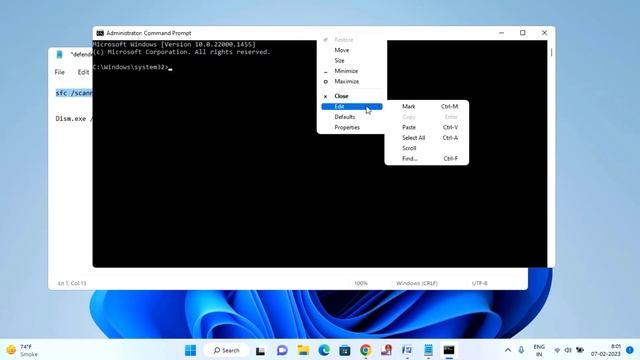Screen dimensions: 640x360
Task: Click the highlighted sfc /scan text in Notepad
Action: [x=74, y=93]
